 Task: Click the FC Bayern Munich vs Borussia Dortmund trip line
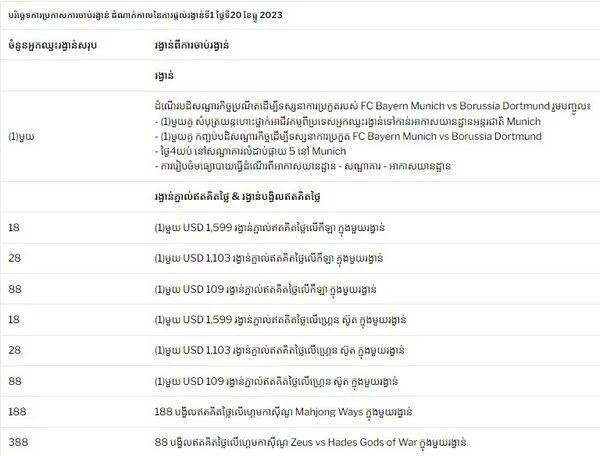pyautogui.click(x=372, y=106)
